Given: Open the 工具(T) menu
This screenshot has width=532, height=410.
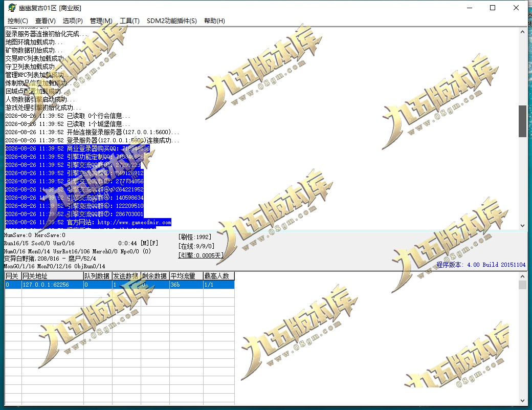Looking at the screenshot, I should pos(129,20).
